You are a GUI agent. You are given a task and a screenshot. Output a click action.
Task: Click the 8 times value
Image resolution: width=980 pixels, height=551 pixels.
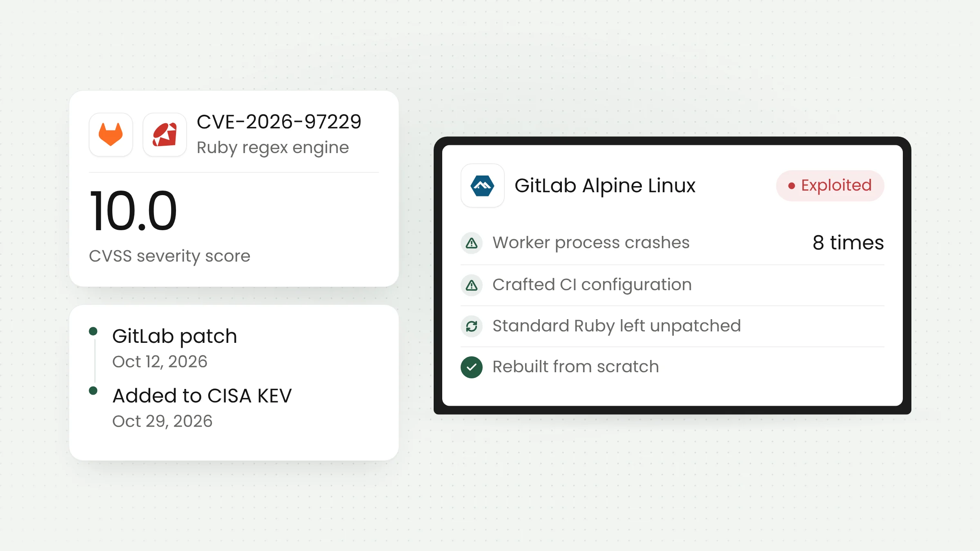point(848,243)
